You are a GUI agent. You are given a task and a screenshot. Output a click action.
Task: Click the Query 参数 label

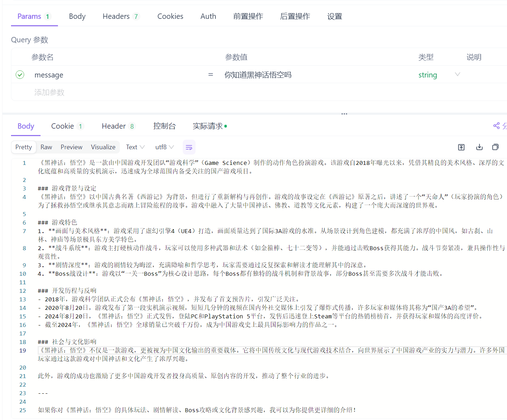pos(30,40)
